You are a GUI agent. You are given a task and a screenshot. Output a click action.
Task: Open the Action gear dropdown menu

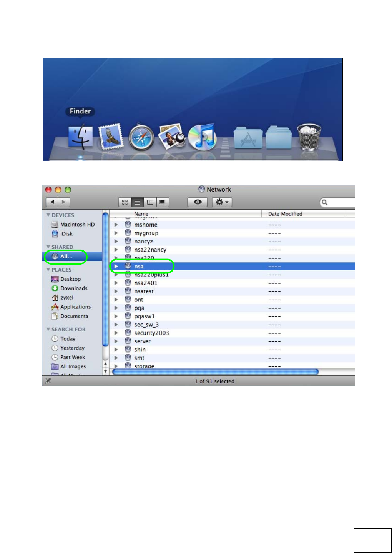pyautogui.click(x=222, y=202)
